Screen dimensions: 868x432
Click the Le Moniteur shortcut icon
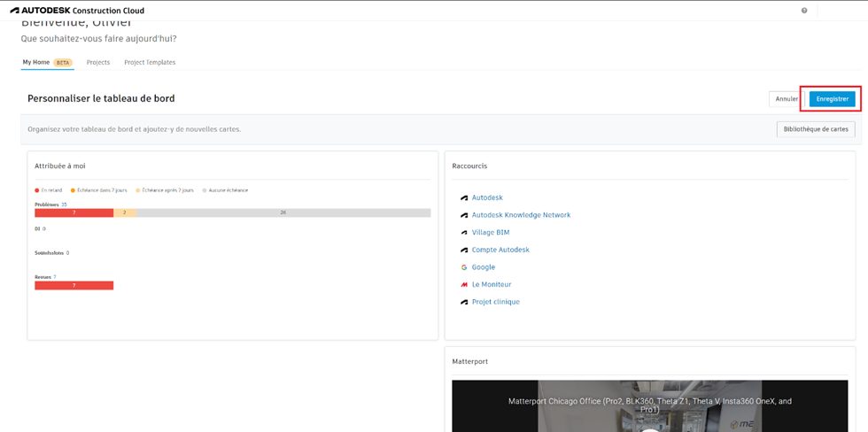(x=464, y=284)
